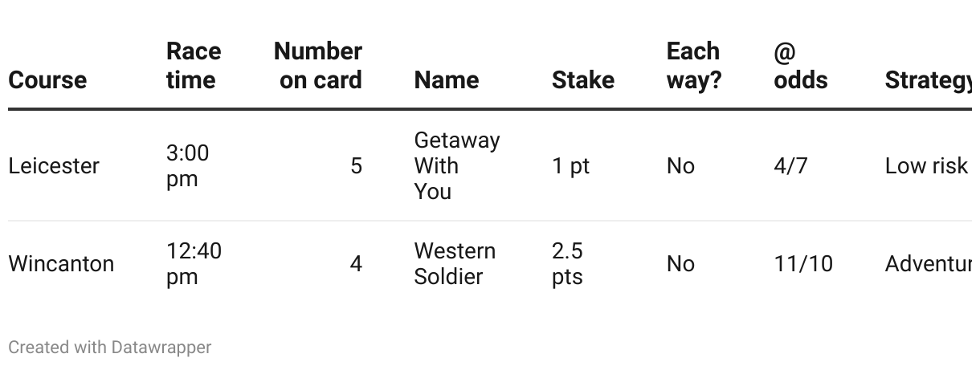980x366 pixels.
Task: Select the Each way? column header
Action: tap(693, 66)
